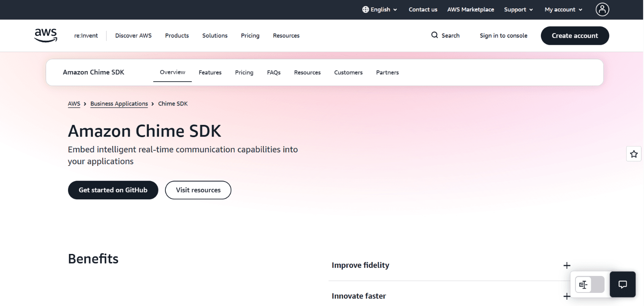Switch to the Partners tab

387,72
